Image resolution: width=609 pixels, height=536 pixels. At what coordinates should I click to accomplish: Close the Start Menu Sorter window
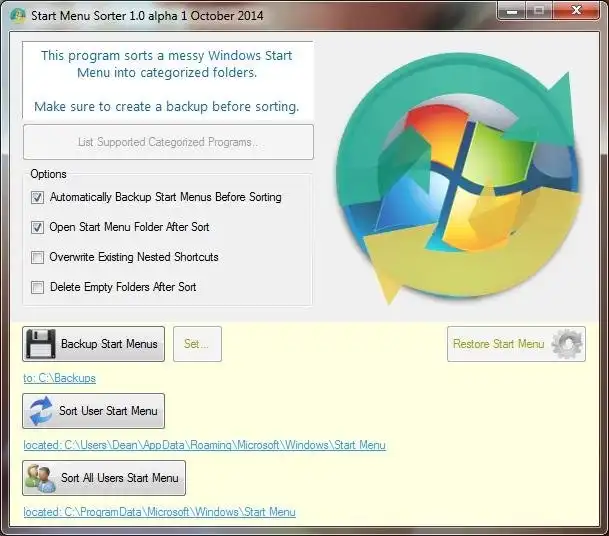(576, 11)
